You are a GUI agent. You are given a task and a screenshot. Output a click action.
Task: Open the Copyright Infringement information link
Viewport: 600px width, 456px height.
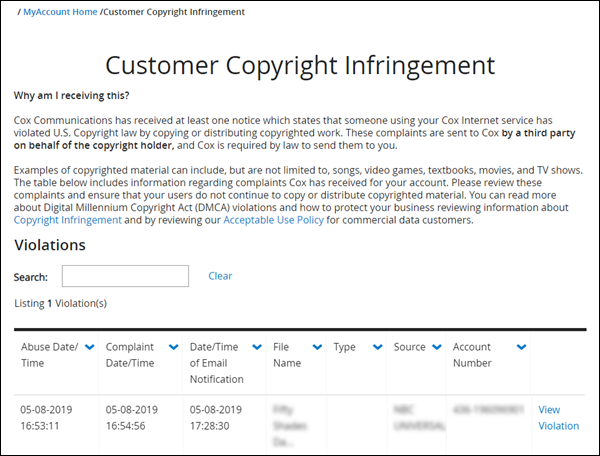tap(68, 220)
